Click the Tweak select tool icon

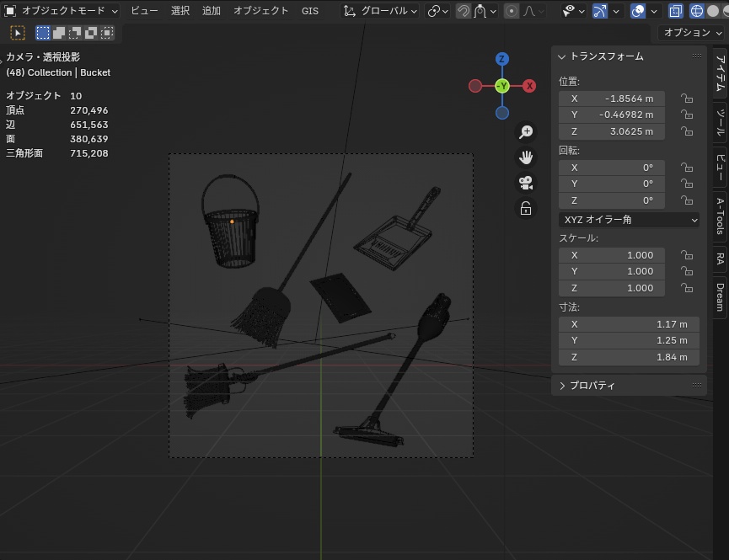(x=17, y=32)
